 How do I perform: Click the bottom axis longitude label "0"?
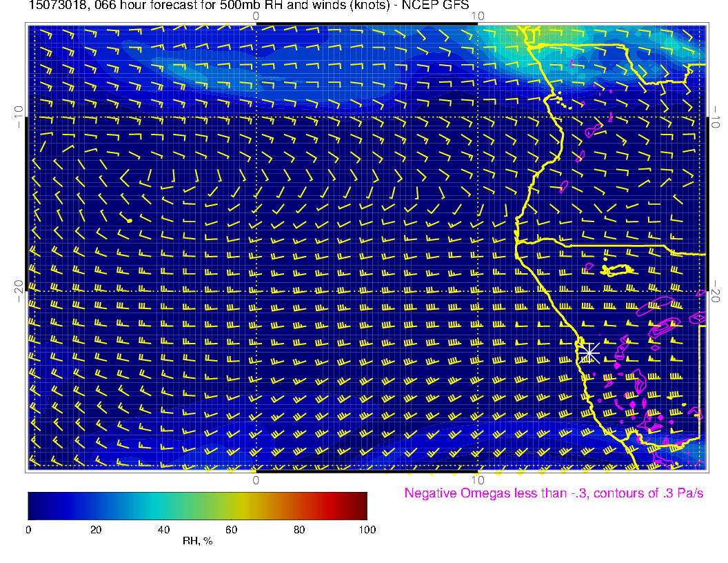(255, 480)
